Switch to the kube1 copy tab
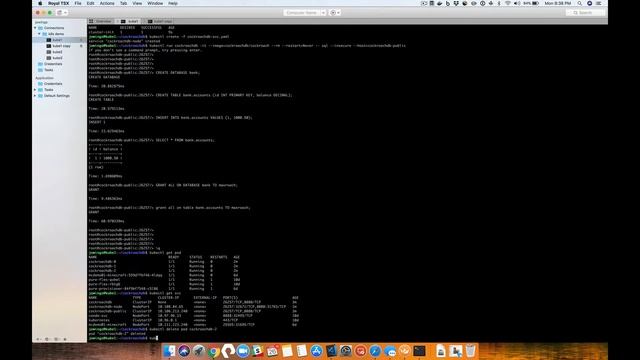The height and width of the screenshot is (360, 640). tap(160, 21)
